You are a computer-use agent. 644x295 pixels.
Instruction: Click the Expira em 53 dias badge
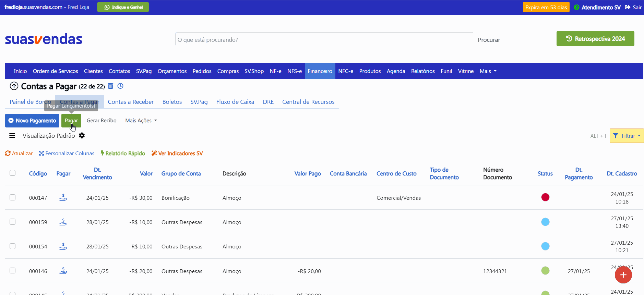546,7
